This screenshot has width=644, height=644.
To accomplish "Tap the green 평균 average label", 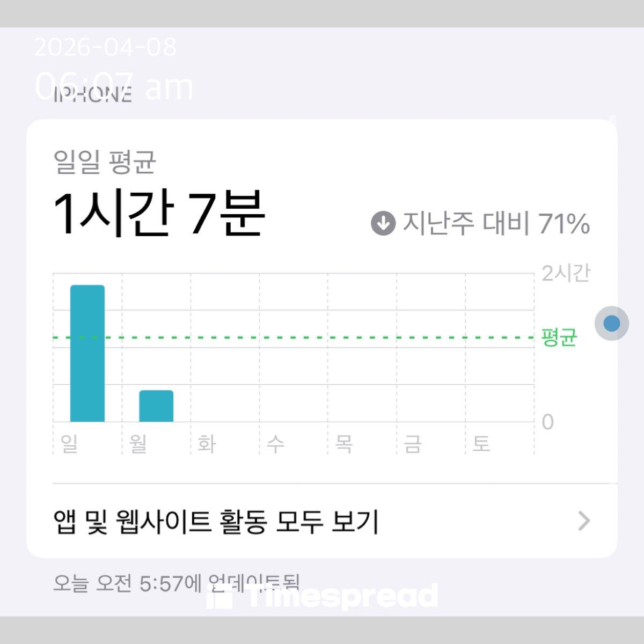I will click(x=559, y=337).
